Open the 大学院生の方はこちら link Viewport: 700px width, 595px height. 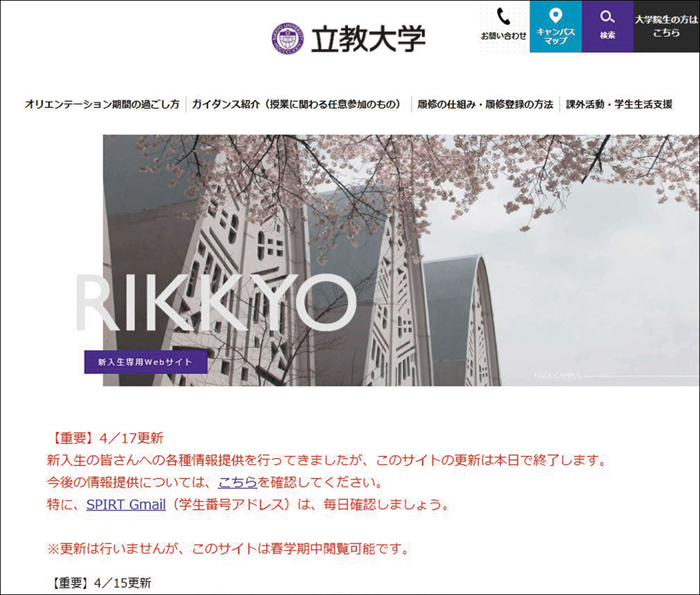point(667,26)
